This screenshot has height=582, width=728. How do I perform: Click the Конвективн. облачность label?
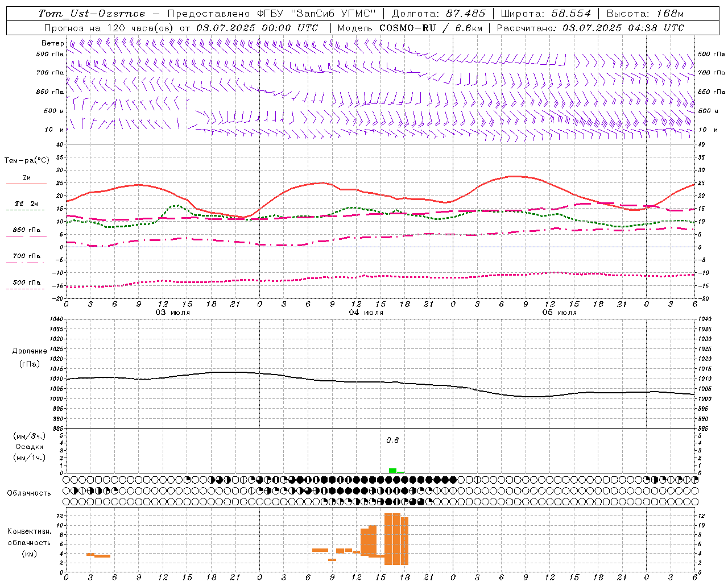(x=29, y=537)
